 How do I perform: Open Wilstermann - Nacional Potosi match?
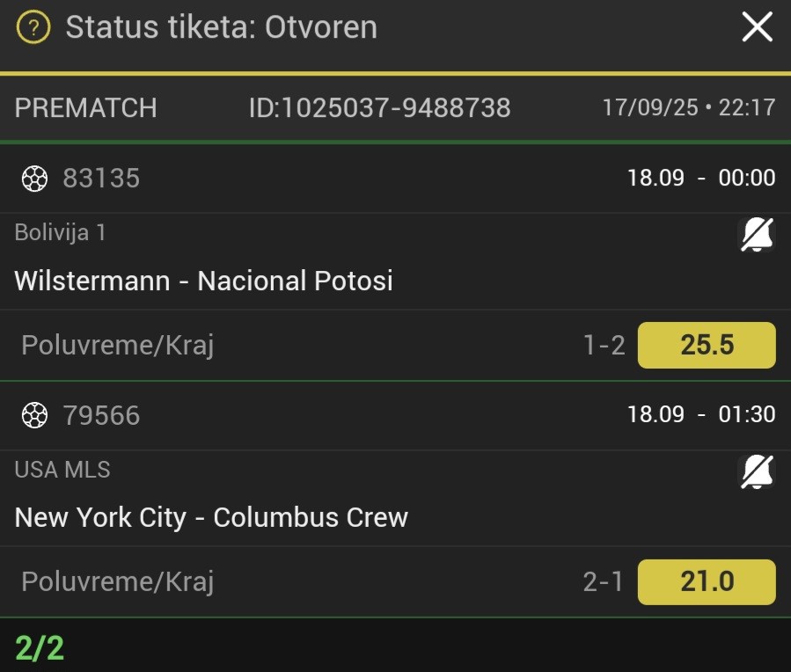point(204,281)
